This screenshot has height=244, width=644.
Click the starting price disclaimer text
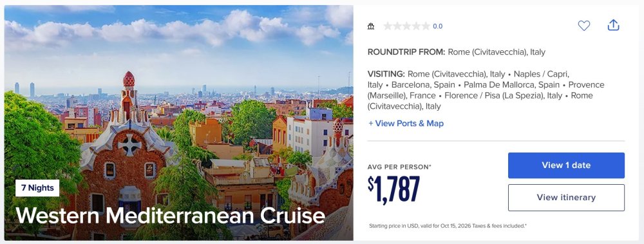[448, 226]
